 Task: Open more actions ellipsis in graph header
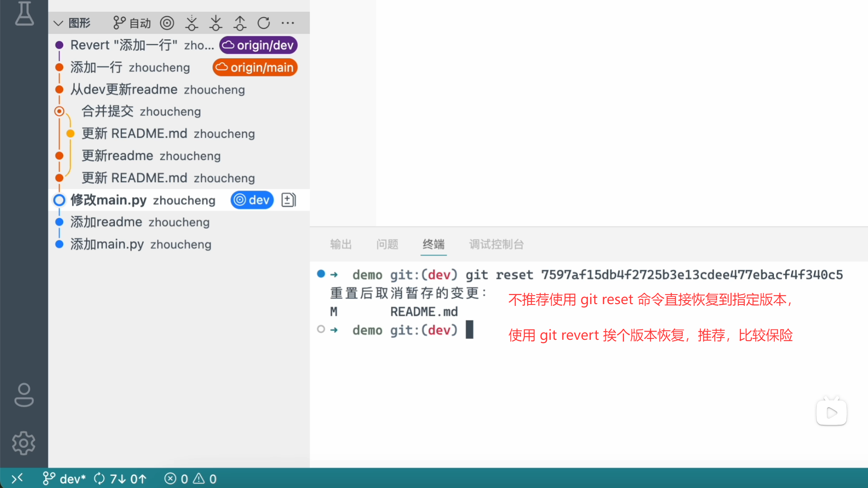[288, 23]
